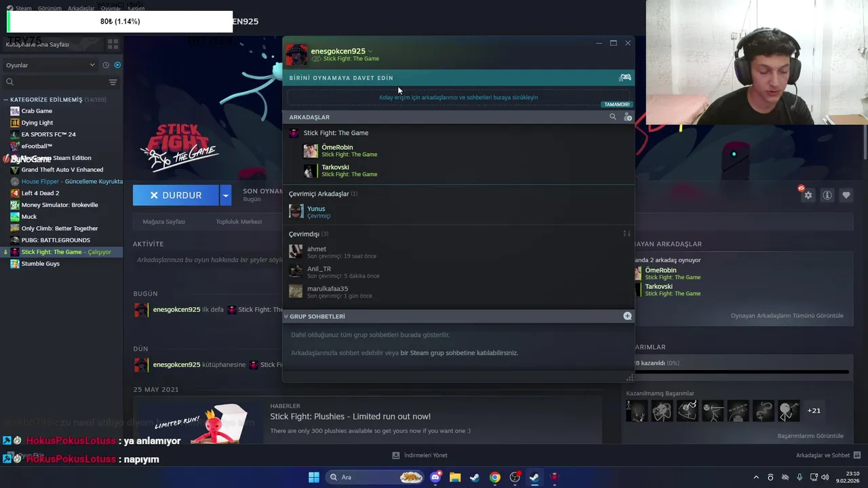
Task: Open OBS Studio from the taskbar
Action: tap(515, 477)
